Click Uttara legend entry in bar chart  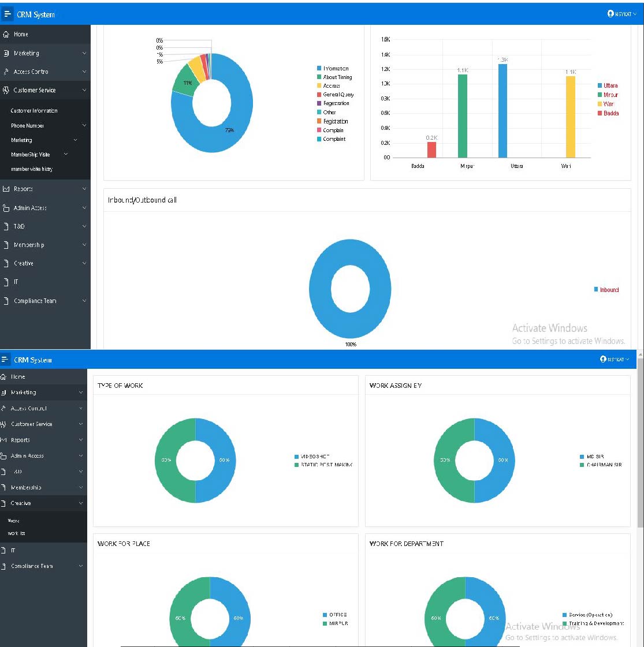(608, 85)
